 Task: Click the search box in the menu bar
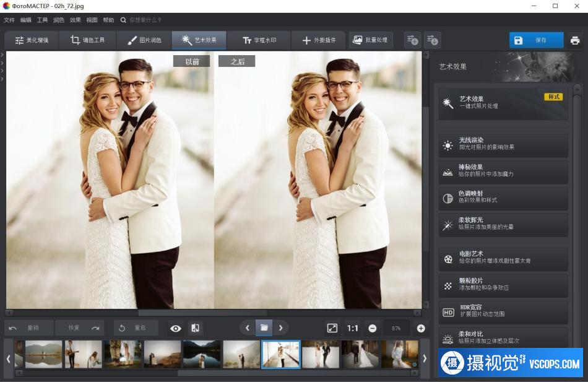tap(145, 20)
